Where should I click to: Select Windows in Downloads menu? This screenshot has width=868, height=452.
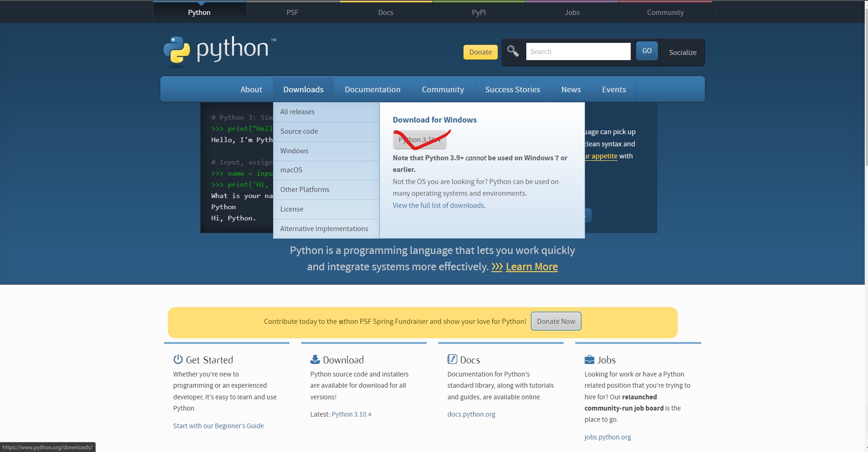[326, 151]
